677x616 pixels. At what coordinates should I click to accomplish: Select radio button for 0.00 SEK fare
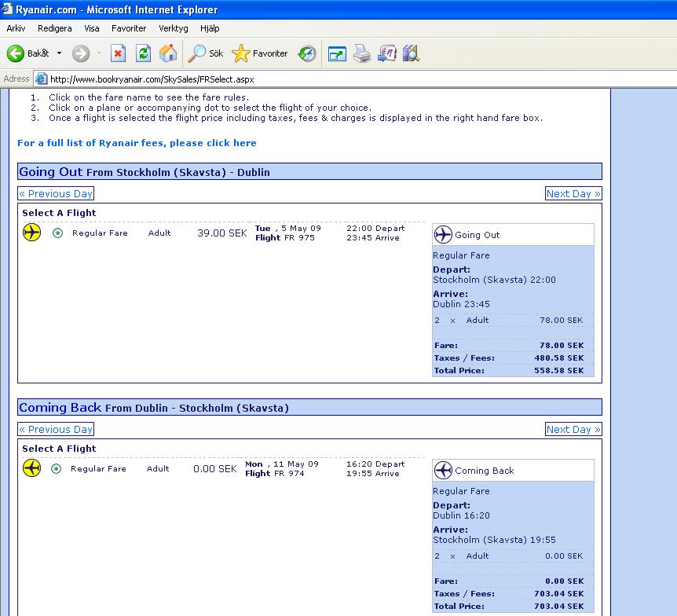[56, 469]
